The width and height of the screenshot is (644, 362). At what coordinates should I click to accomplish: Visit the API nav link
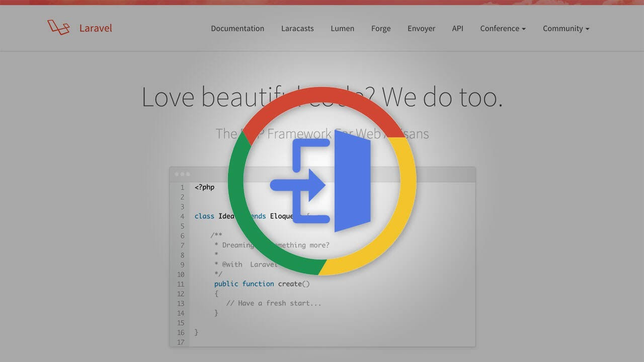[457, 29]
